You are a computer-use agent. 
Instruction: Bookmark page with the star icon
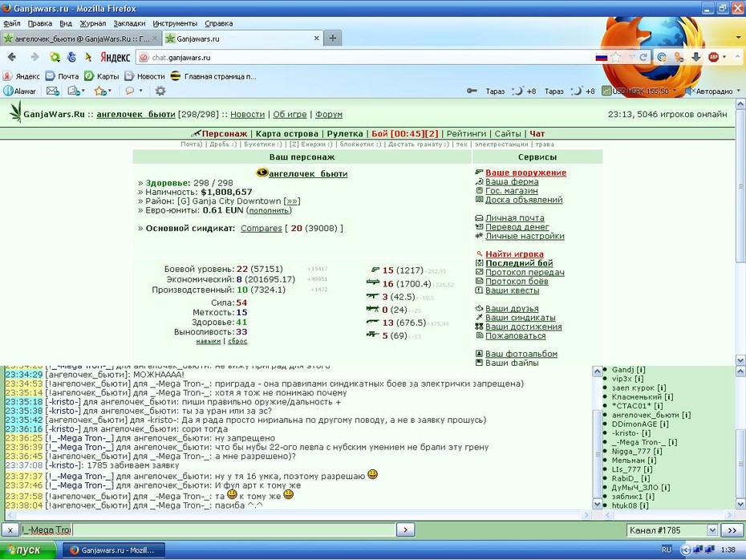616,58
